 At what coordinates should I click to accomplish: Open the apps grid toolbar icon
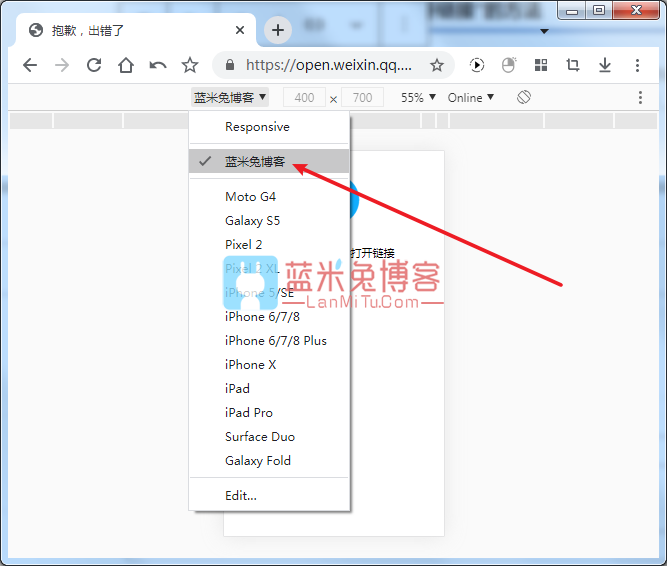(x=541, y=65)
